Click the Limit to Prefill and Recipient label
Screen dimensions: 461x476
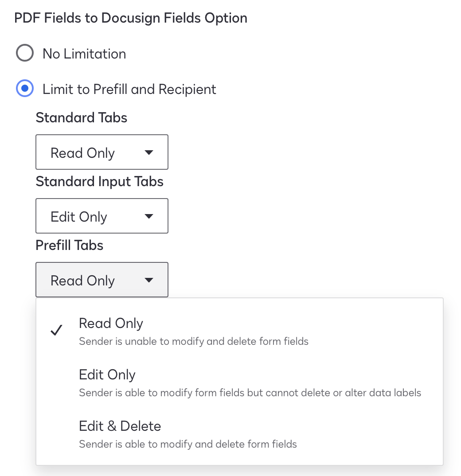(129, 90)
